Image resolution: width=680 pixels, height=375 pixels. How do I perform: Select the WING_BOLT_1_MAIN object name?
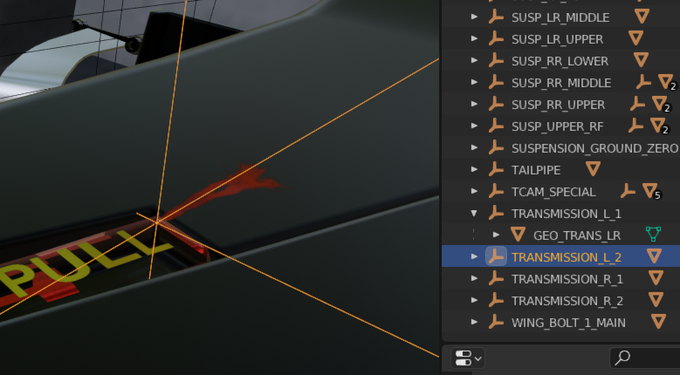point(569,323)
